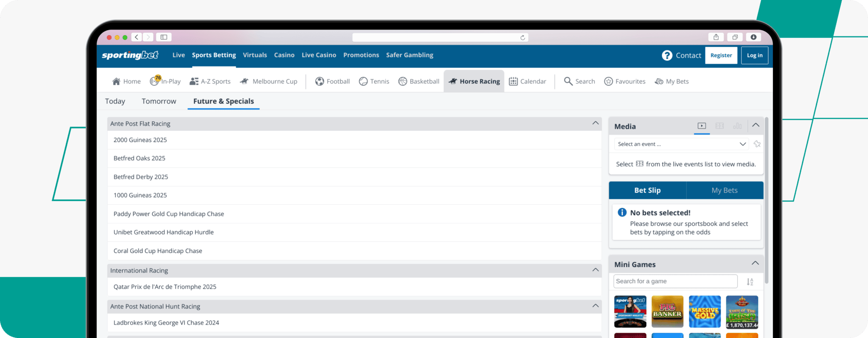
Task: Open the Promotions menu item
Action: (x=361, y=55)
